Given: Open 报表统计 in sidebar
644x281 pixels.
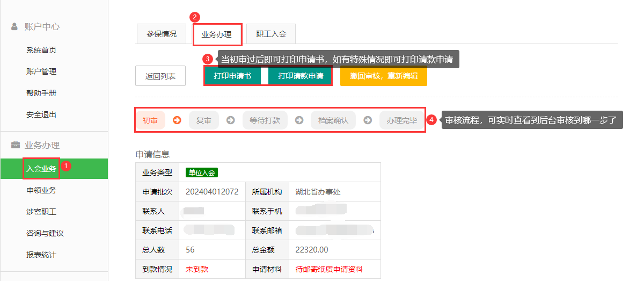Looking at the screenshot, I should tap(41, 255).
